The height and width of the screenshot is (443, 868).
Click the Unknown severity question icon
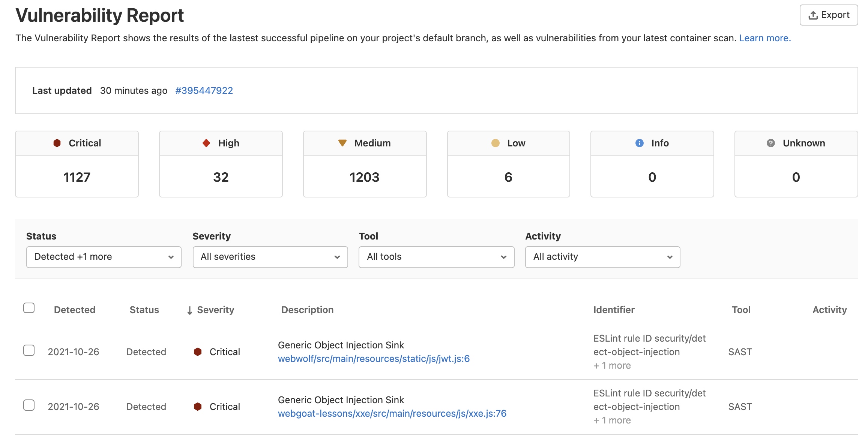click(770, 143)
